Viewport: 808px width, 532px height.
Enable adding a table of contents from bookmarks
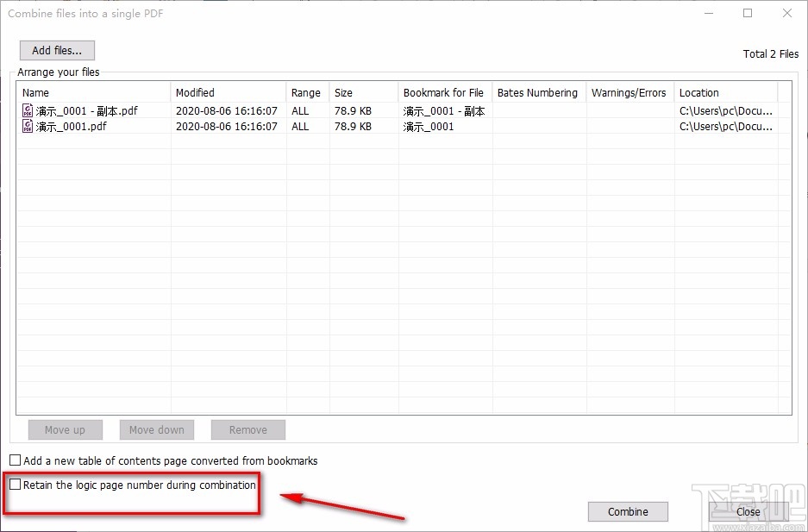pyautogui.click(x=14, y=460)
